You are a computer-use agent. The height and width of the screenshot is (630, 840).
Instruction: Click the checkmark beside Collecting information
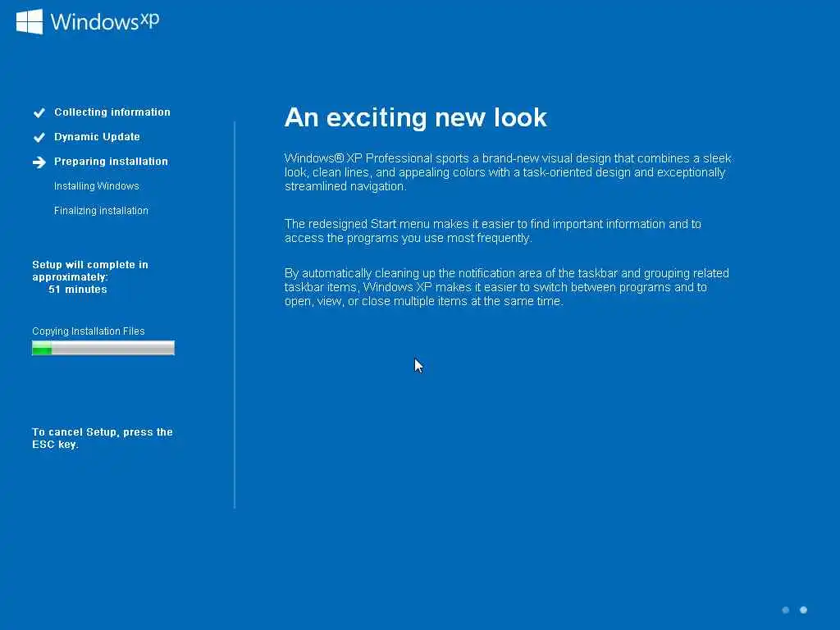(39, 112)
